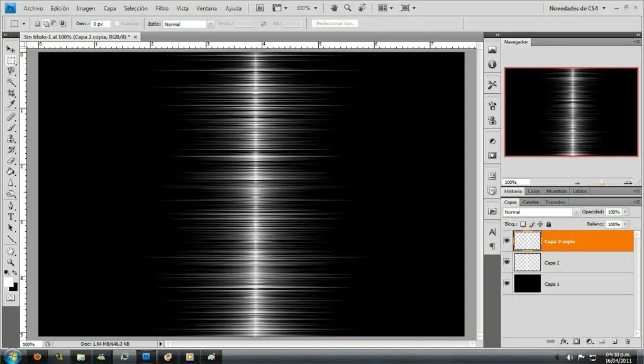The image size is (644, 364).
Task: Select the Sharpen tool
Action: click(11, 183)
